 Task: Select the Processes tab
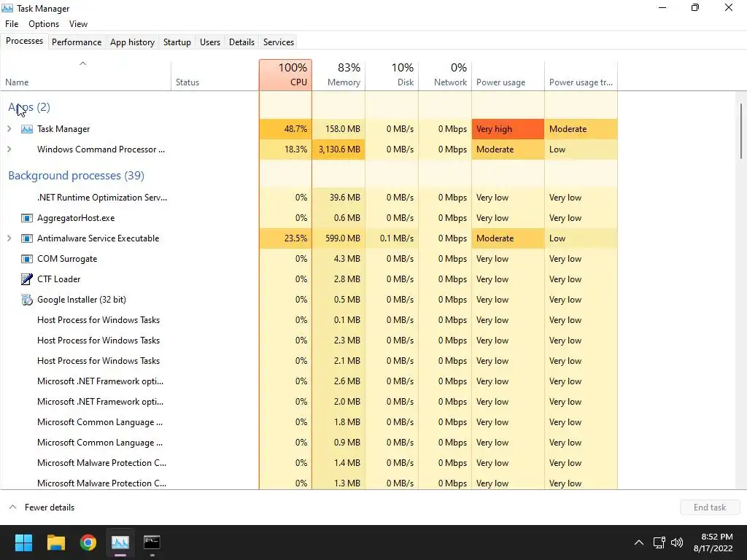[24, 41]
